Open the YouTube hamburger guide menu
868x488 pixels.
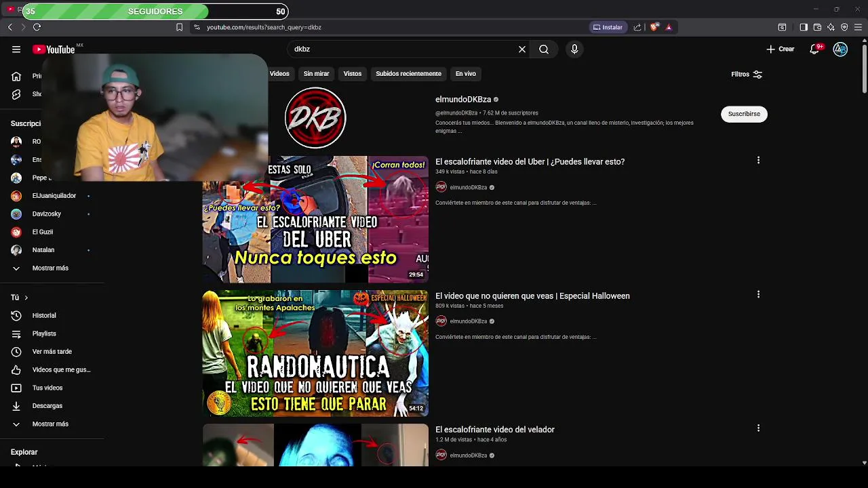(x=16, y=49)
